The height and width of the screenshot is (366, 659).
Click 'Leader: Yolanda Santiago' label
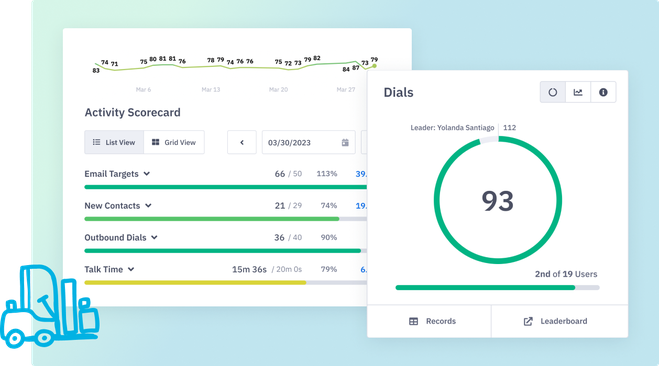click(x=452, y=128)
